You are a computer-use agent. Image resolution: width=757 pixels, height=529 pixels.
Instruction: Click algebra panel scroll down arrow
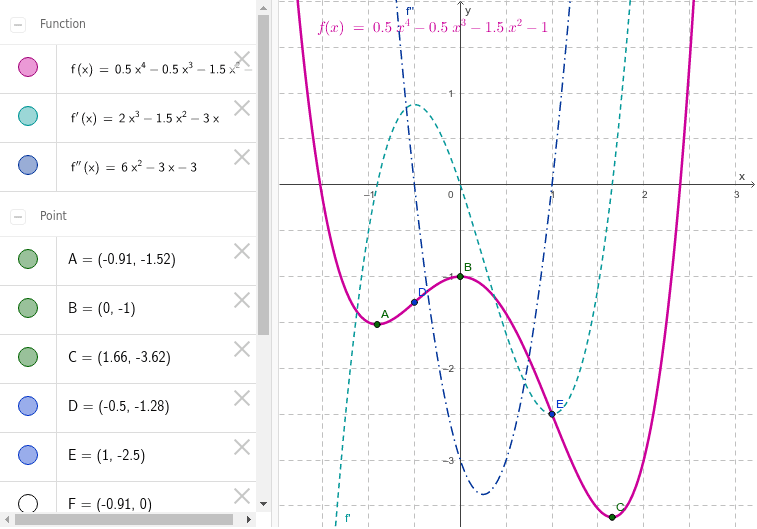click(263, 504)
